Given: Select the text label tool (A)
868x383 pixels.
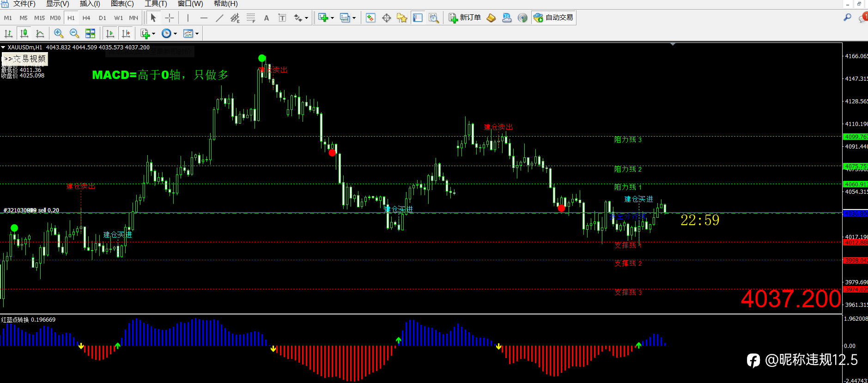Looking at the screenshot, I should [x=266, y=18].
